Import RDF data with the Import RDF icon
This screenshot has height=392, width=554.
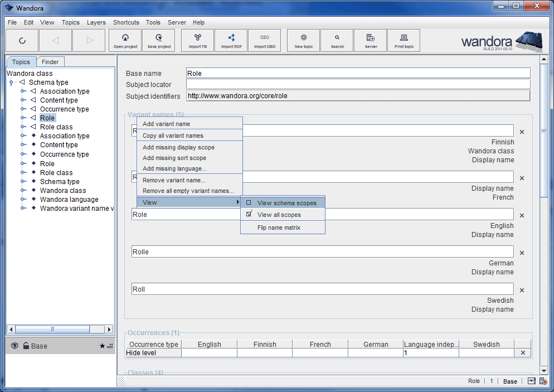coord(231,40)
